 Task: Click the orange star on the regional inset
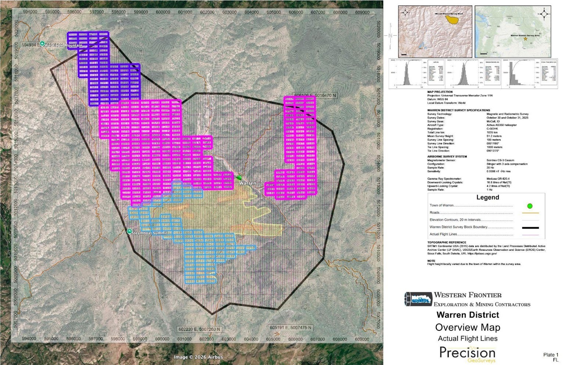click(x=525, y=39)
